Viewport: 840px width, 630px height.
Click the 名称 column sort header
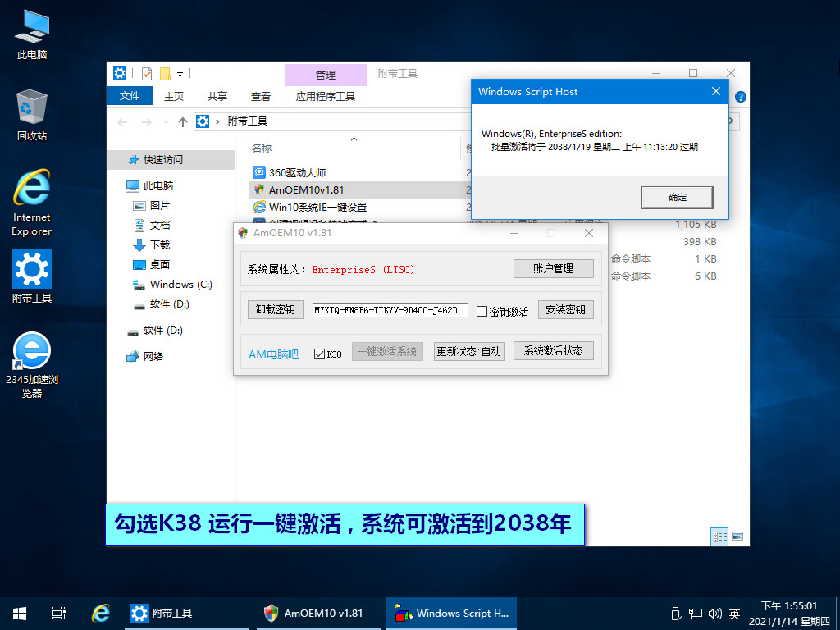[x=262, y=148]
